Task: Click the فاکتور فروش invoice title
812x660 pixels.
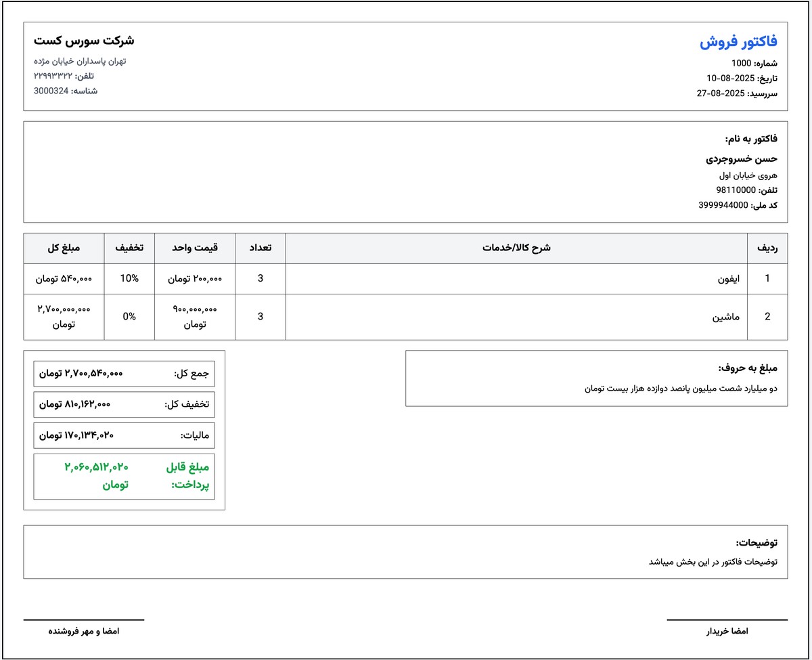Action: pyautogui.click(x=739, y=41)
